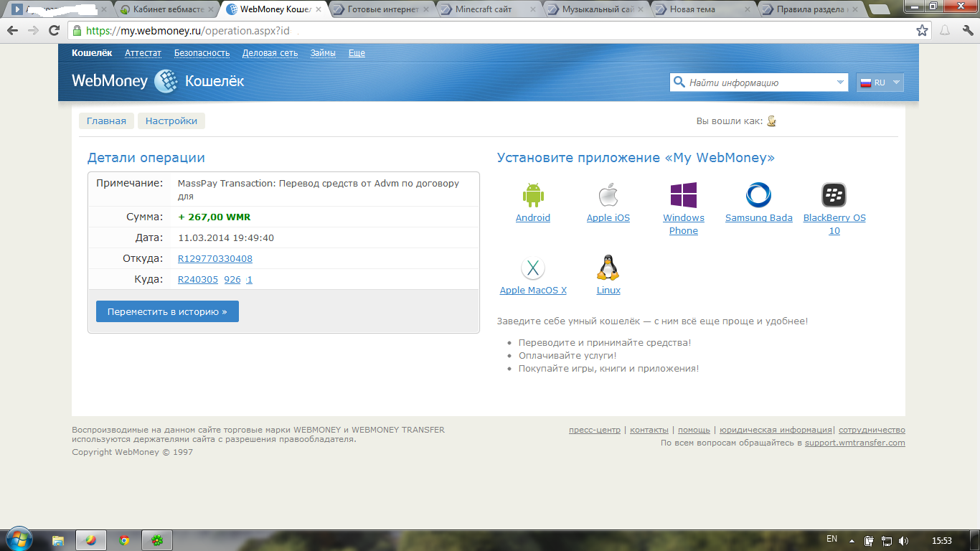Go back with browser arrow

[x=12, y=31]
